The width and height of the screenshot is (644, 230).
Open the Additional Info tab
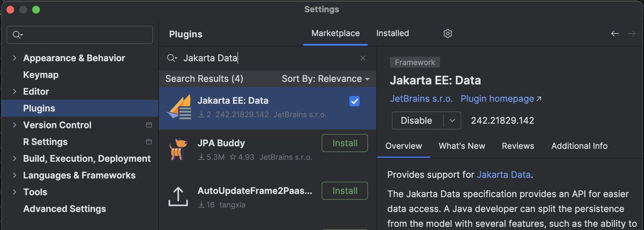(x=579, y=146)
